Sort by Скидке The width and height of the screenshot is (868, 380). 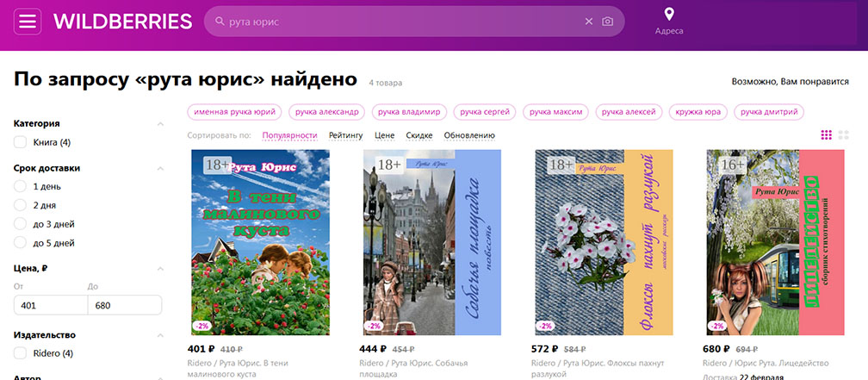419,135
